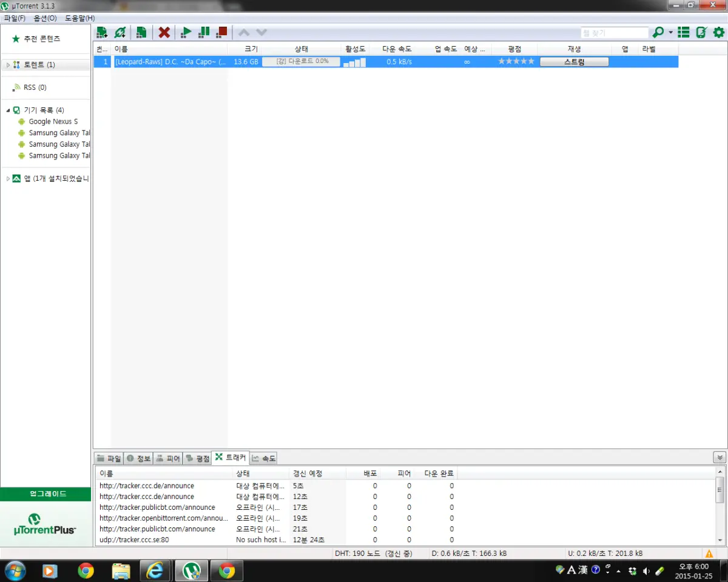728x582 pixels.
Task: Click the 스트림 stream button
Action: [574, 61]
